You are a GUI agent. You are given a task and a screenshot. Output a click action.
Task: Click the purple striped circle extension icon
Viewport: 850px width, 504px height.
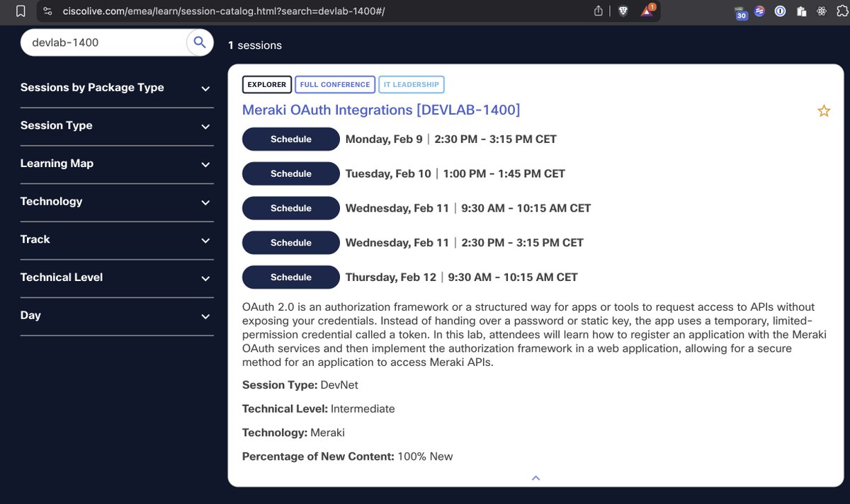759,11
